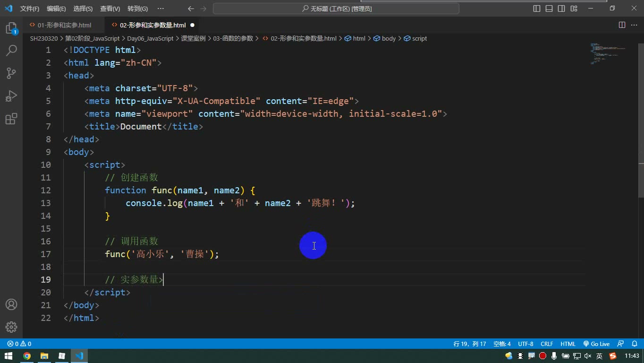
Task: Open the Manage gear menu
Action: (x=11, y=327)
